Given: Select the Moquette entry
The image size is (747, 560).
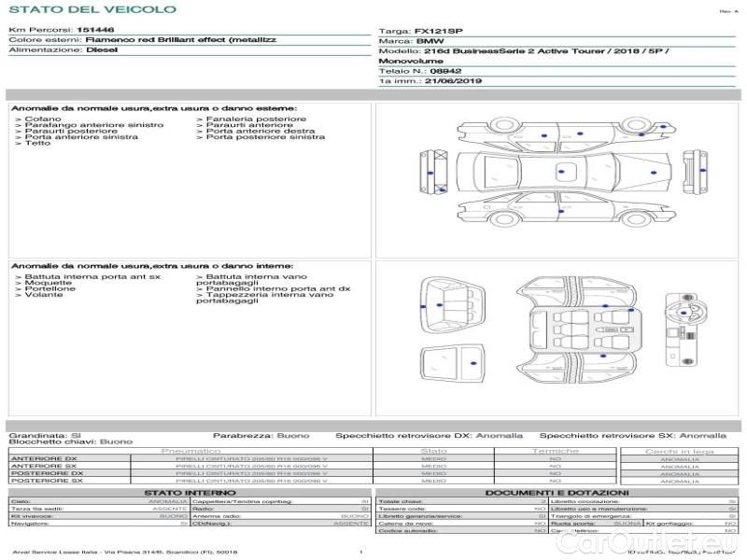Looking at the screenshot, I should 43,283.
